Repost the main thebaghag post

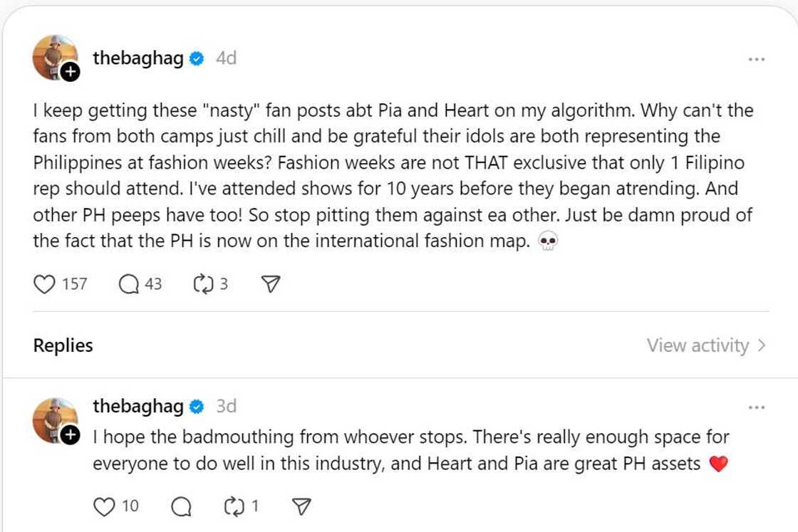click(203, 284)
